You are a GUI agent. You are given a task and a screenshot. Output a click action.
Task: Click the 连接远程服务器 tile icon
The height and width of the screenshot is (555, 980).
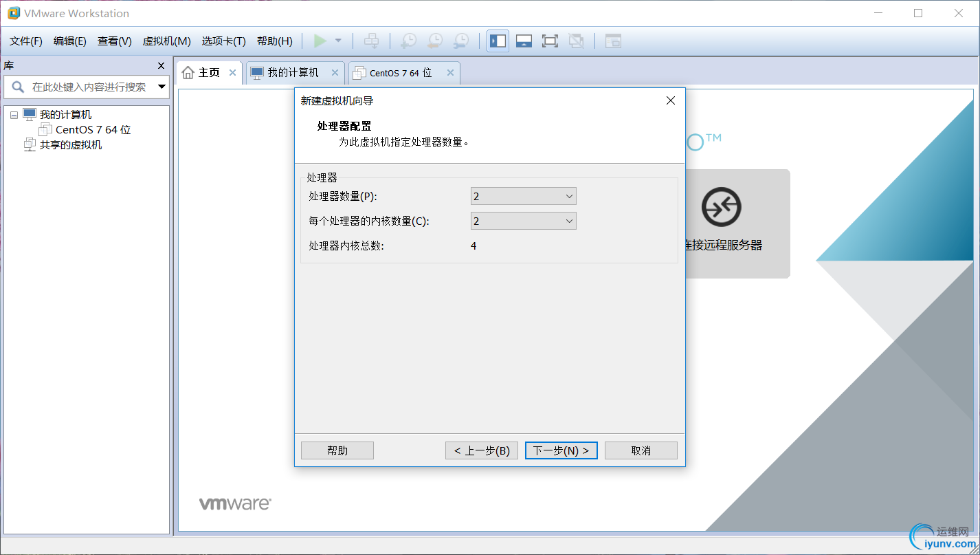pos(721,206)
